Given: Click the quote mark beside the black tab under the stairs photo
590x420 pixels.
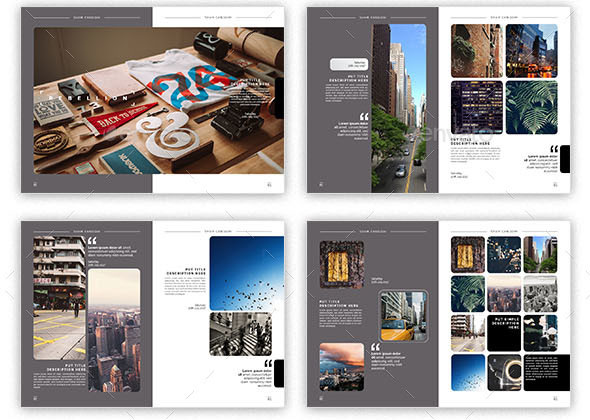Looking at the screenshot, I should (268, 364).
